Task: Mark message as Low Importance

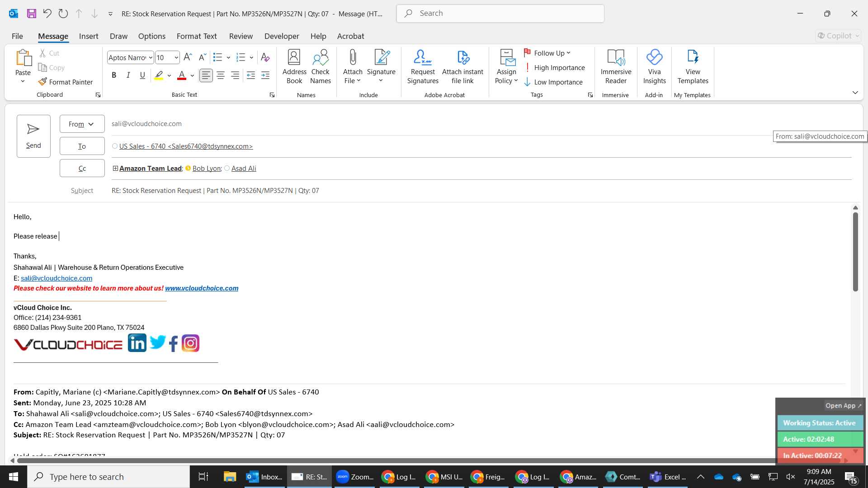Action: 553,82
